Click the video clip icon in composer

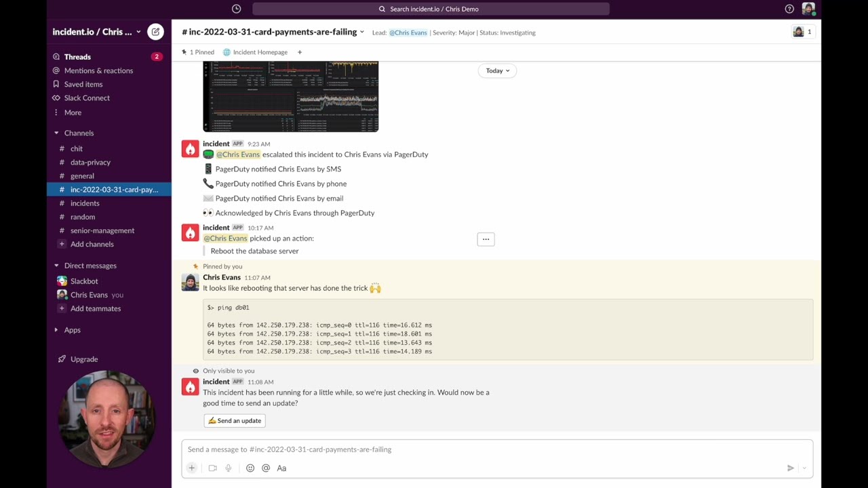[x=212, y=468]
